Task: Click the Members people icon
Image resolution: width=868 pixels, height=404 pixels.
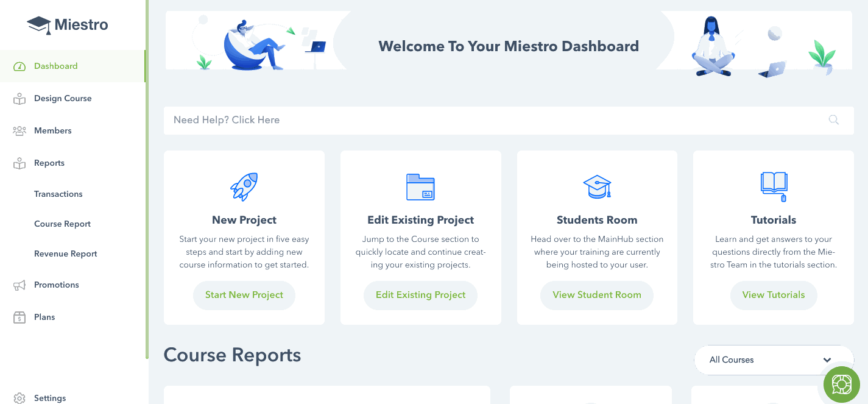Action: point(19,131)
